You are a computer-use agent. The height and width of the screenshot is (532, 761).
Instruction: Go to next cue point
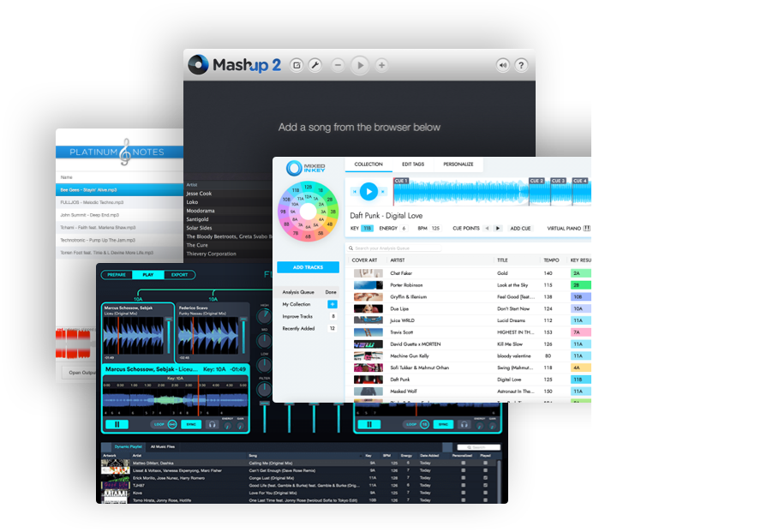(x=497, y=229)
